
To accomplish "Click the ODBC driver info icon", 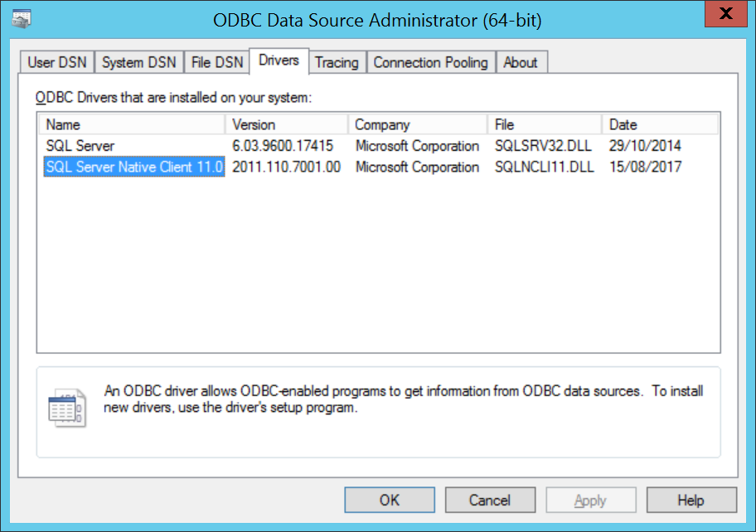I will click(x=66, y=408).
